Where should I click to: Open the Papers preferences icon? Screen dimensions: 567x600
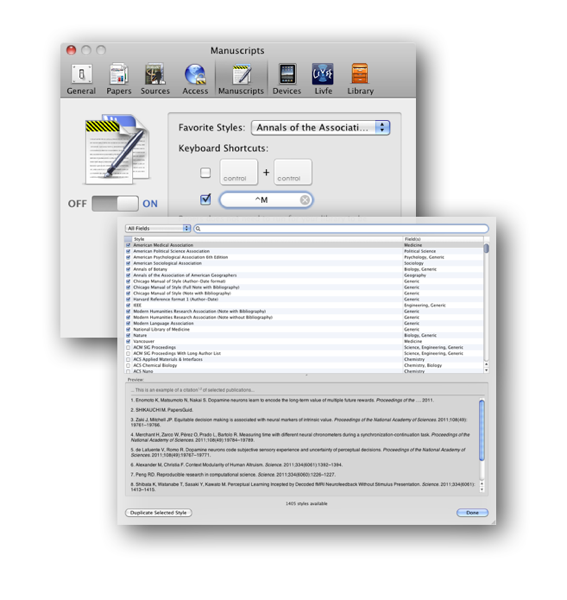coord(119,80)
